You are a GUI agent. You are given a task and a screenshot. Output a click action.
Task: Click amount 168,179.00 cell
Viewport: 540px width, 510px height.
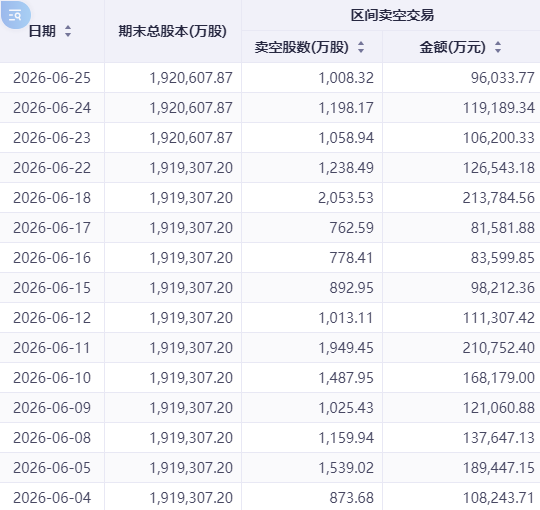pos(498,378)
